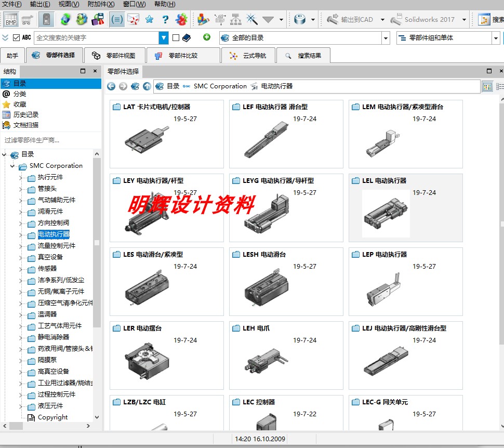The height and width of the screenshot is (448, 504).
Task: Open the 帮助(H) menu
Action: point(165,4)
